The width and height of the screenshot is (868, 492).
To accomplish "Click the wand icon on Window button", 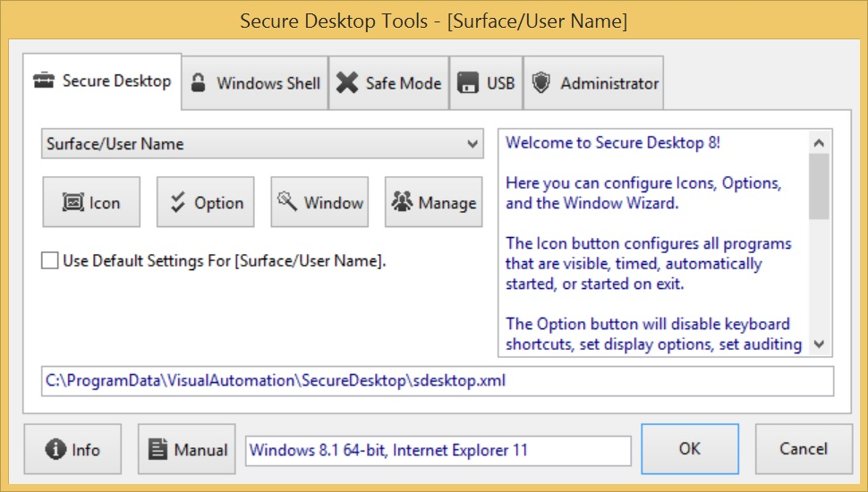I will (287, 202).
